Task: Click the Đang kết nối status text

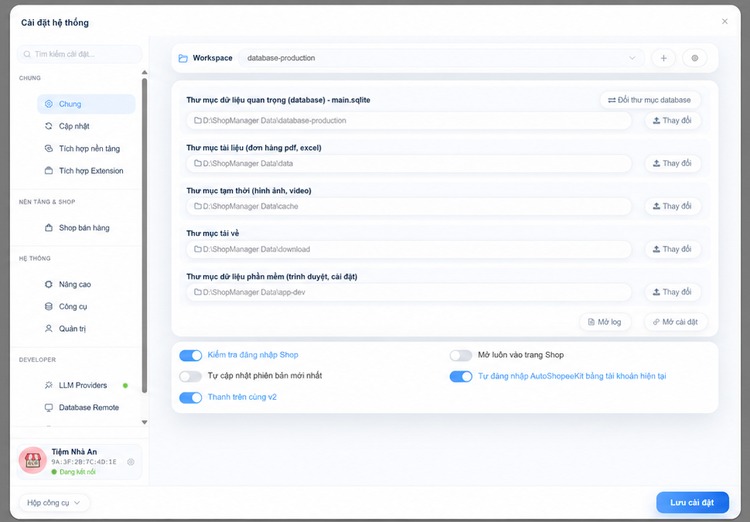Action: click(x=77, y=472)
